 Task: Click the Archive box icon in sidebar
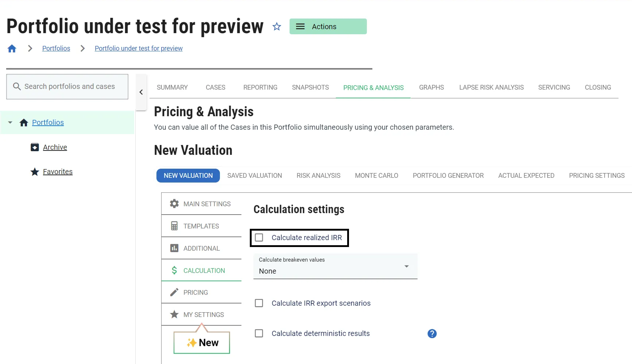[35, 147]
